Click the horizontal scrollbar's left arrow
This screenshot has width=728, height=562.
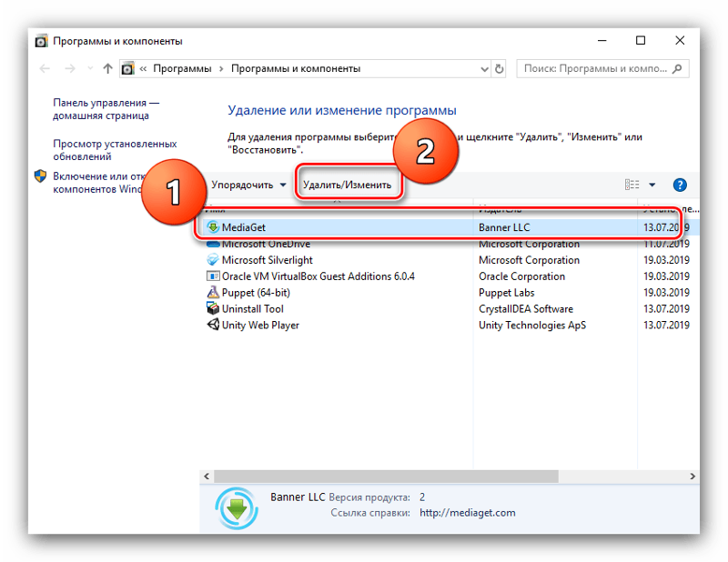pos(207,476)
